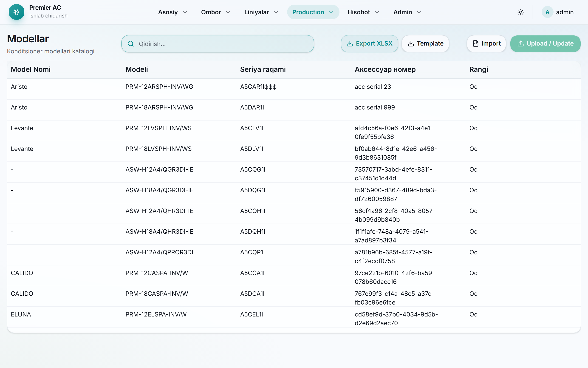This screenshot has width=588, height=368.
Task: Click the download icon on Export XLSX
Action: coord(350,43)
